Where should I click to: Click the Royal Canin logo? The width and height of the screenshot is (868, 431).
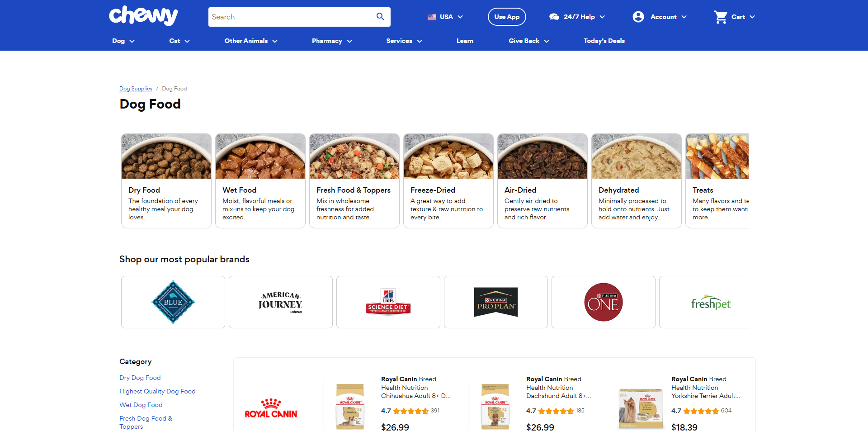(271, 408)
